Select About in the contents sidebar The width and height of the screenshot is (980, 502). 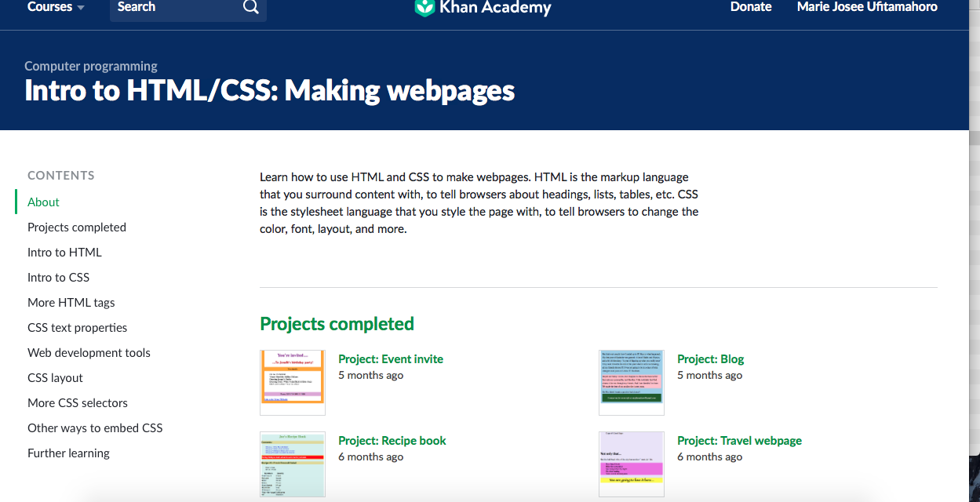(43, 202)
